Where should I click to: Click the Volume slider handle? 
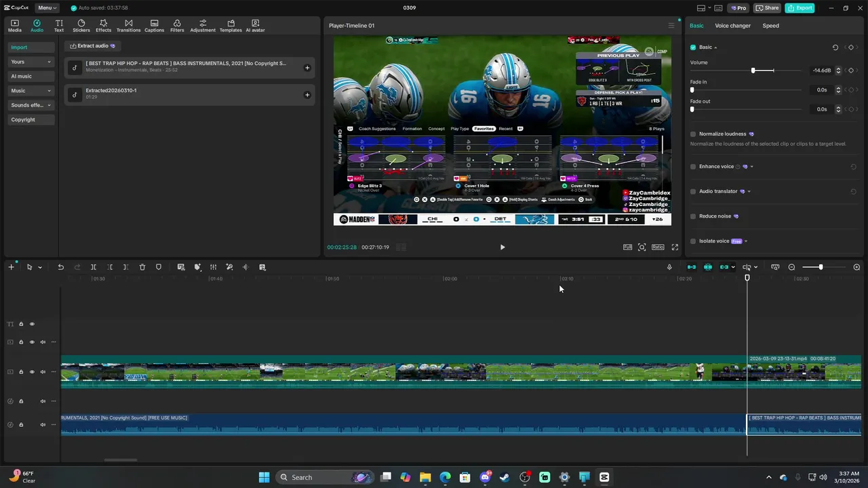pos(753,70)
